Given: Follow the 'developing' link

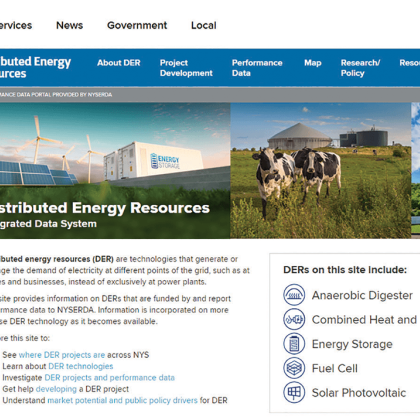Looking at the screenshot, I should pyautogui.click(x=56, y=389).
